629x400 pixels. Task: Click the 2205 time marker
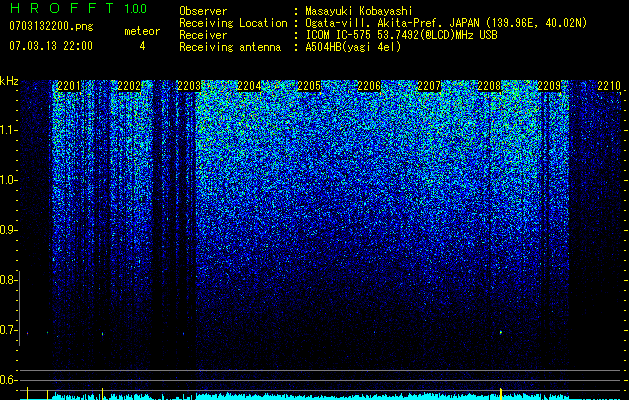(x=309, y=86)
